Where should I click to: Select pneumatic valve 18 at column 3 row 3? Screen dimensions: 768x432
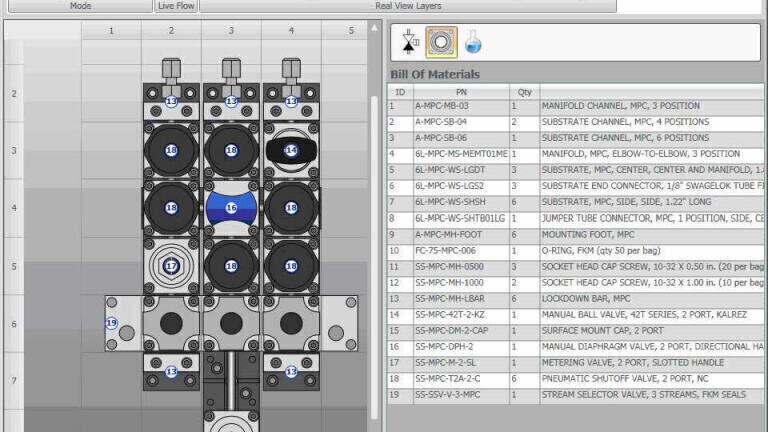231,150
